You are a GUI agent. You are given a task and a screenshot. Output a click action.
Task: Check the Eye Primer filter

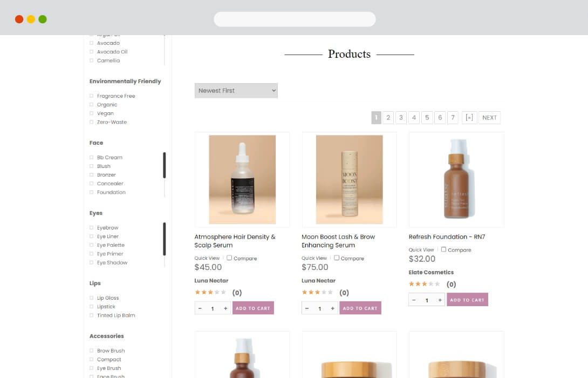(92, 254)
